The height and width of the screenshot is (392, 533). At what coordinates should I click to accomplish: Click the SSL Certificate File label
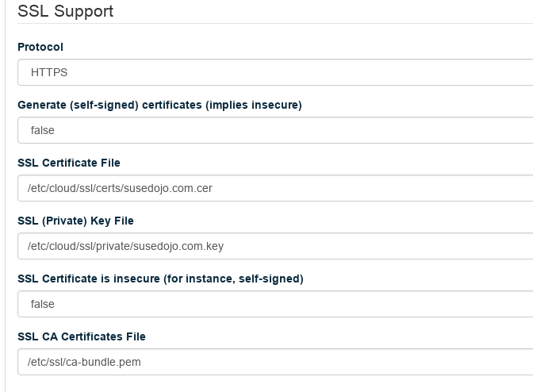pos(69,163)
